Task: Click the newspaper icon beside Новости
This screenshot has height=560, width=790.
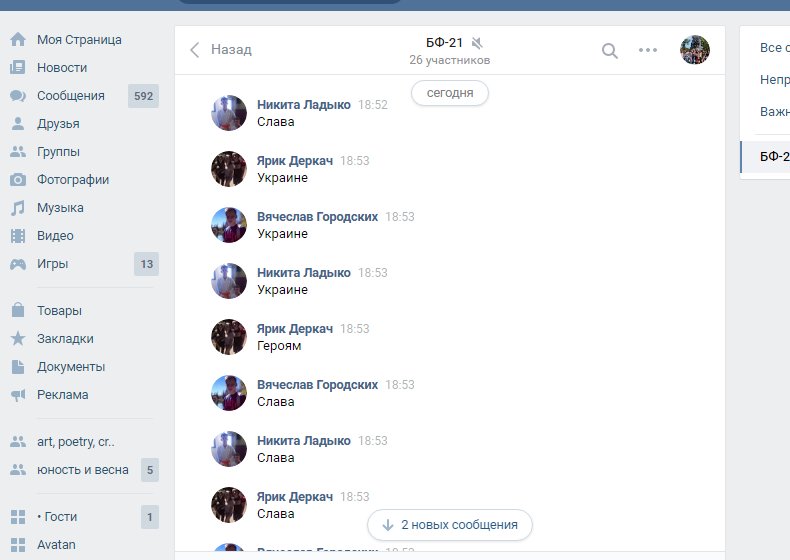Action: coord(18,68)
